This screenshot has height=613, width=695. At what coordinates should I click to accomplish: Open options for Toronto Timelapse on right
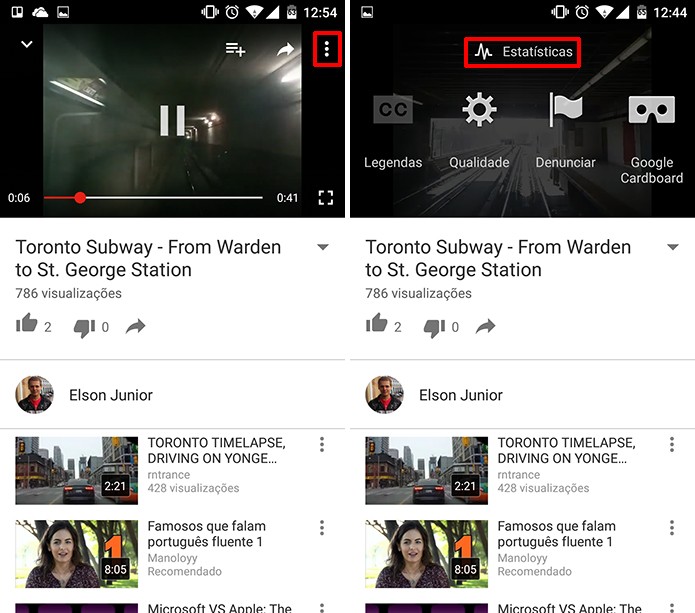672,445
